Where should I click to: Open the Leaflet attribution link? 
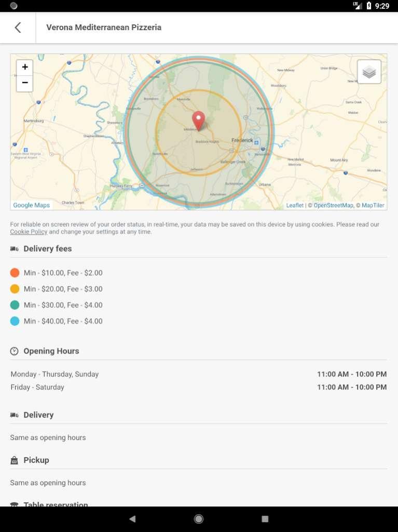coord(295,205)
